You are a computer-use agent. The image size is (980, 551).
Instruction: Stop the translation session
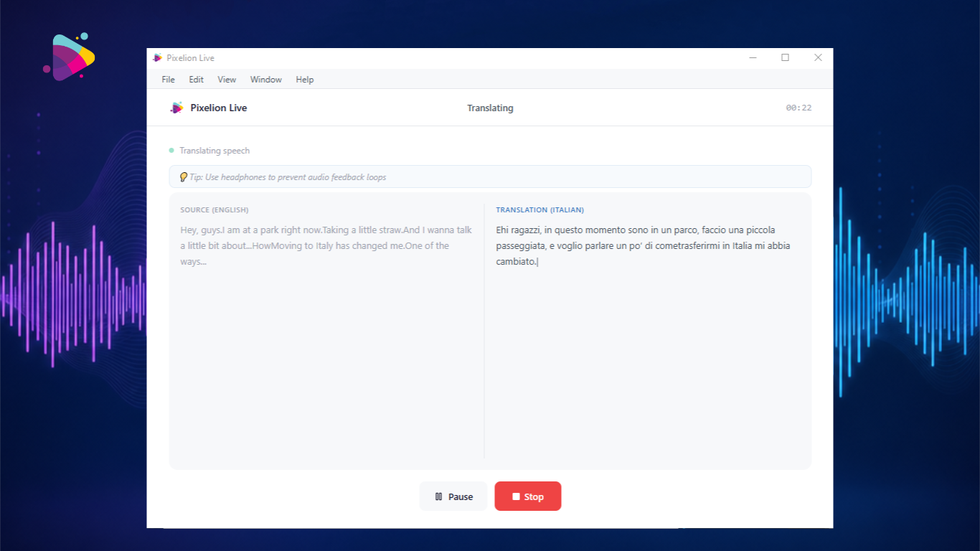click(x=528, y=496)
